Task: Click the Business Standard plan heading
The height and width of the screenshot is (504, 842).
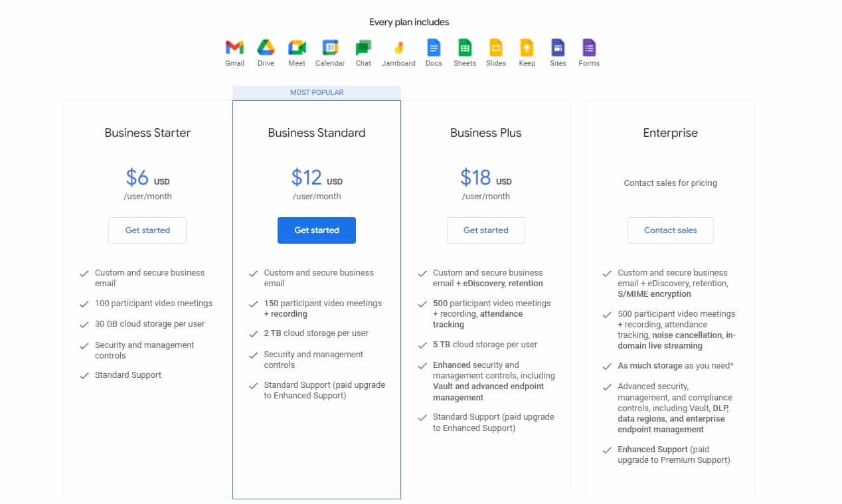Action: 317,133
